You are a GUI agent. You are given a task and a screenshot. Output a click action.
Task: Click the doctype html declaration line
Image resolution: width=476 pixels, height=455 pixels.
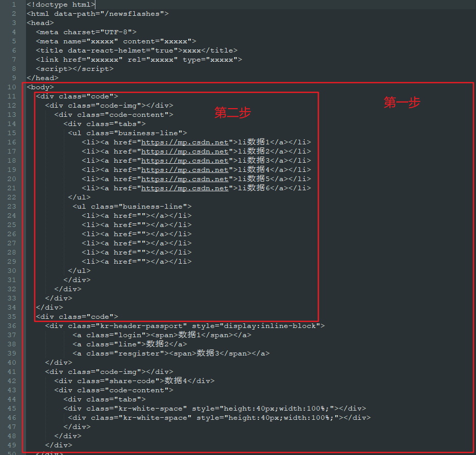tap(61, 5)
